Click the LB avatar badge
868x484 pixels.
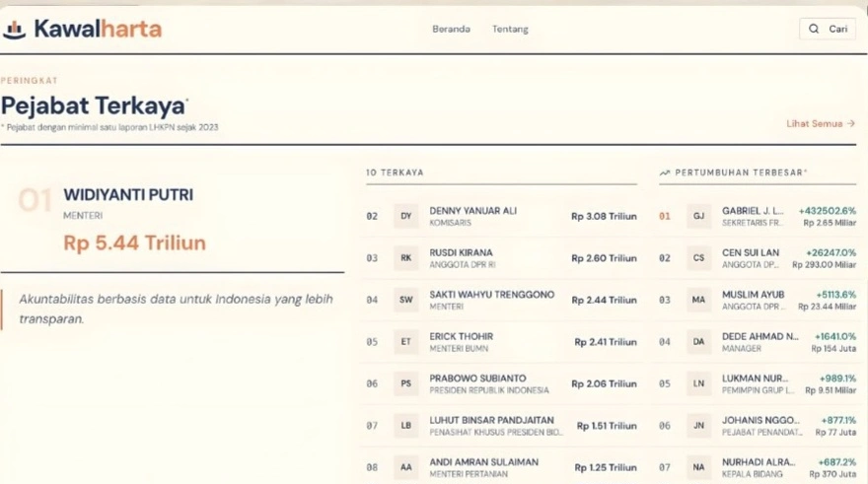406,426
